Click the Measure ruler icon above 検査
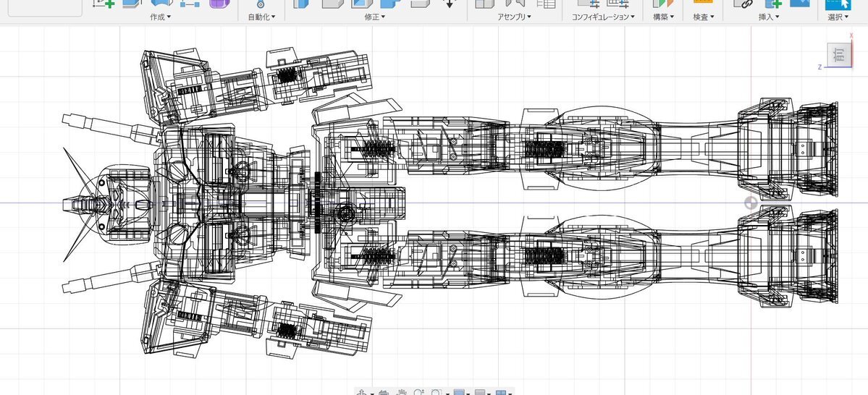Screen dimensions: 868x395 [x=703, y=2]
